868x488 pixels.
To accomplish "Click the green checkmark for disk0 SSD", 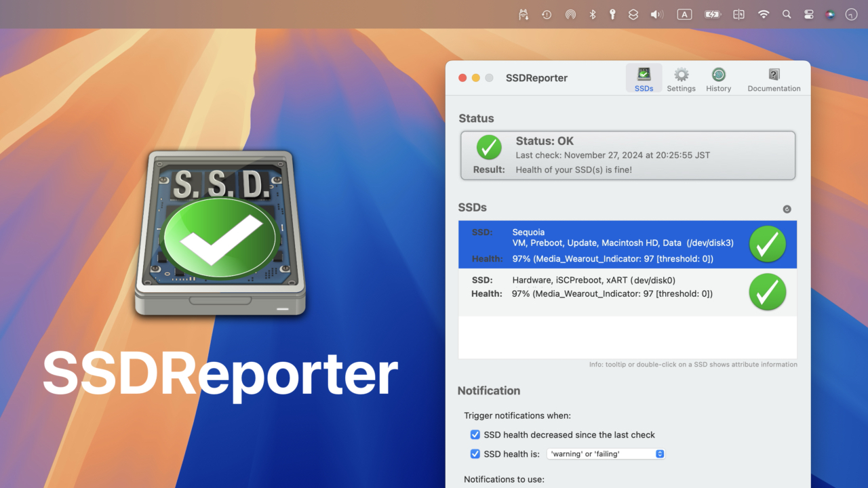I will [x=768, y=291].
